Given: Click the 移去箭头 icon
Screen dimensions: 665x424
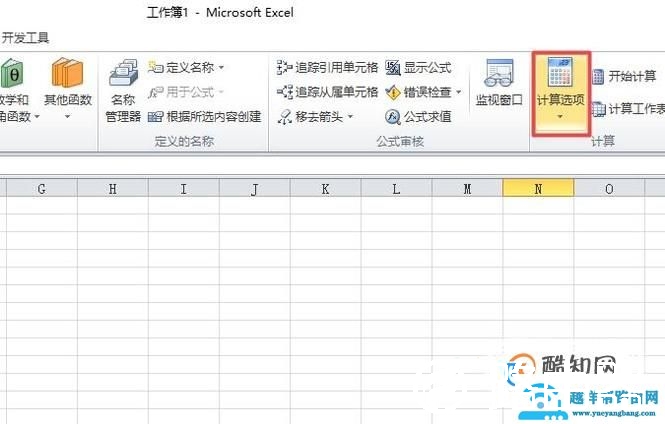Looking at the screenshot, I should [285, 117].
